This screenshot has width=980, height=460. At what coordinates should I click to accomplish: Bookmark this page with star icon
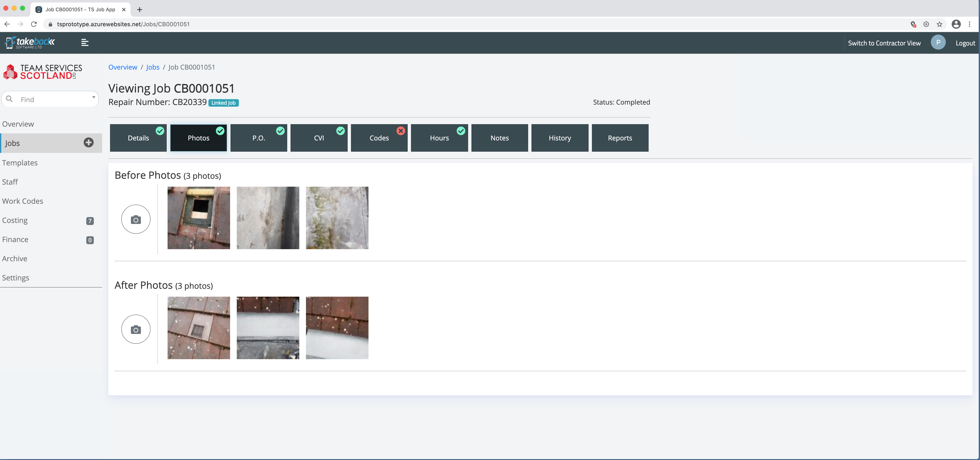(x=939, y=24)
